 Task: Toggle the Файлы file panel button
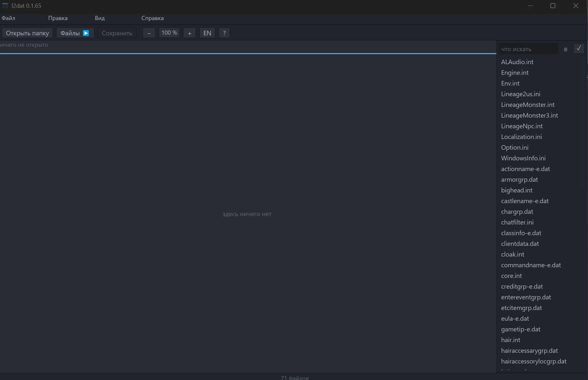coord(75,33)
